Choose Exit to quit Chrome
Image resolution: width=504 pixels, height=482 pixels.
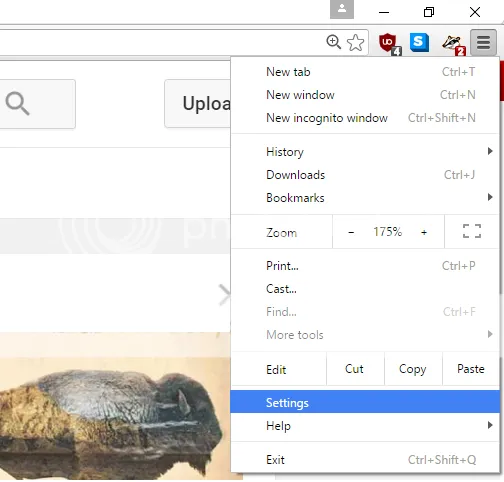[x=365, y=460]
